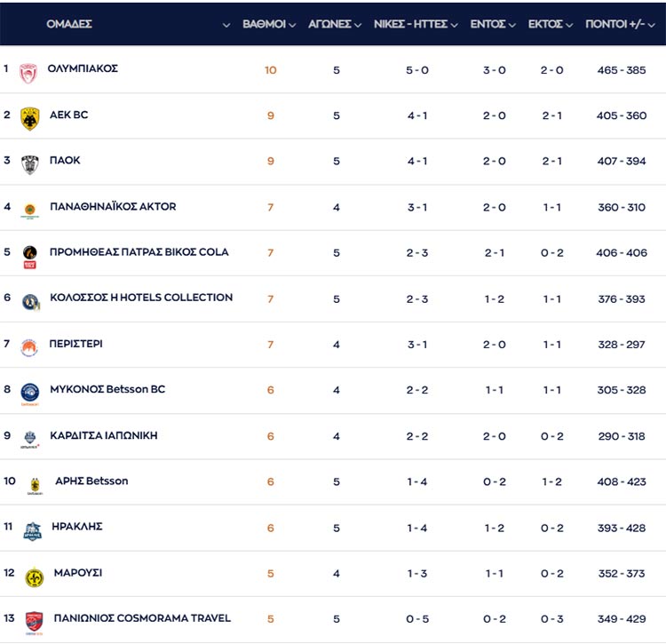Click the AEK BC team logo

30,118
